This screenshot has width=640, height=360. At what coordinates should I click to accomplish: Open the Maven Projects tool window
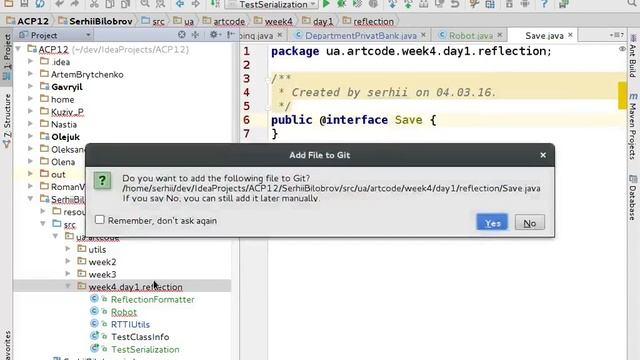coord(633,126)
